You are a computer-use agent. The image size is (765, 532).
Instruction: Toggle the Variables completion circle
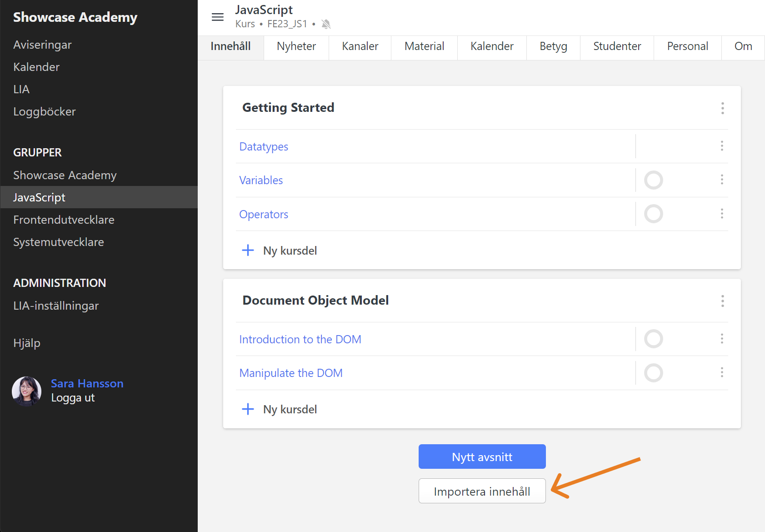653,180
